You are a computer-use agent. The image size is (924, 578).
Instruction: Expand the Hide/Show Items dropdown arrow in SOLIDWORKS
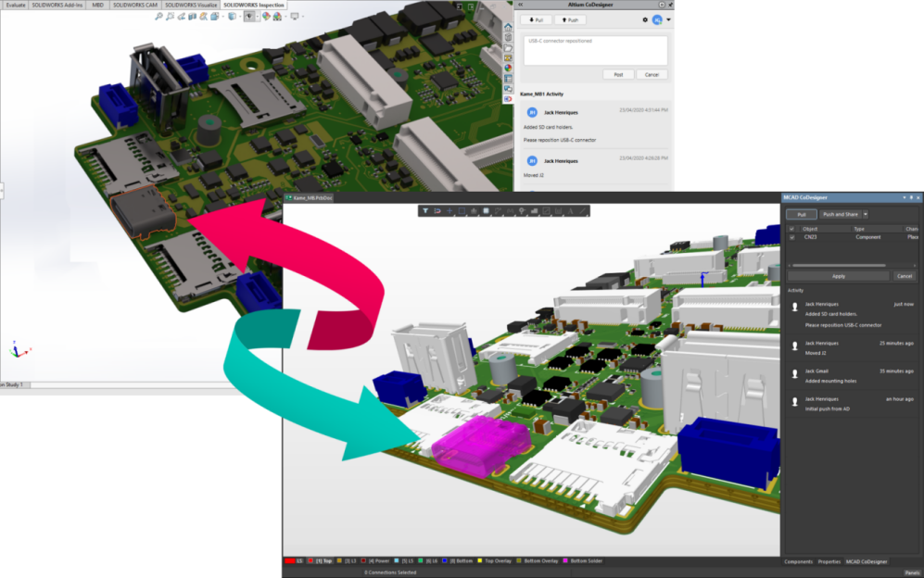[x=258, y=17]
